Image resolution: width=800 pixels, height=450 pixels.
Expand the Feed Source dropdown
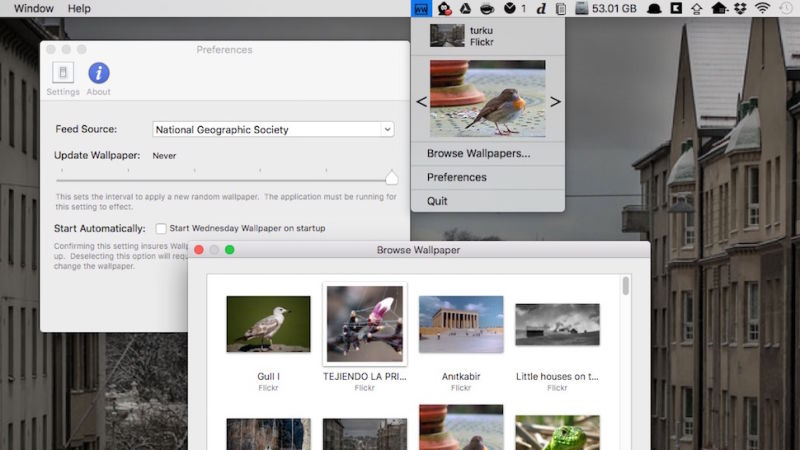[x=387, y=130]
